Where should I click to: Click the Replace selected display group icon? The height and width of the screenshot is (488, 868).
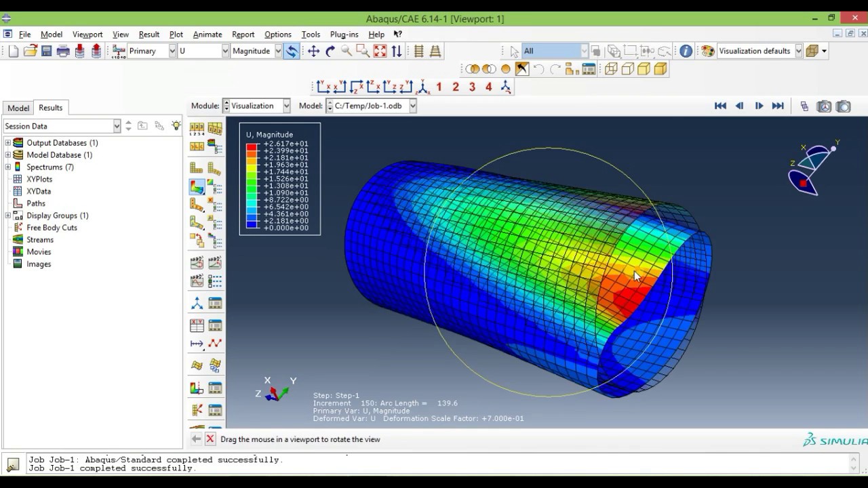click(473, 69)
